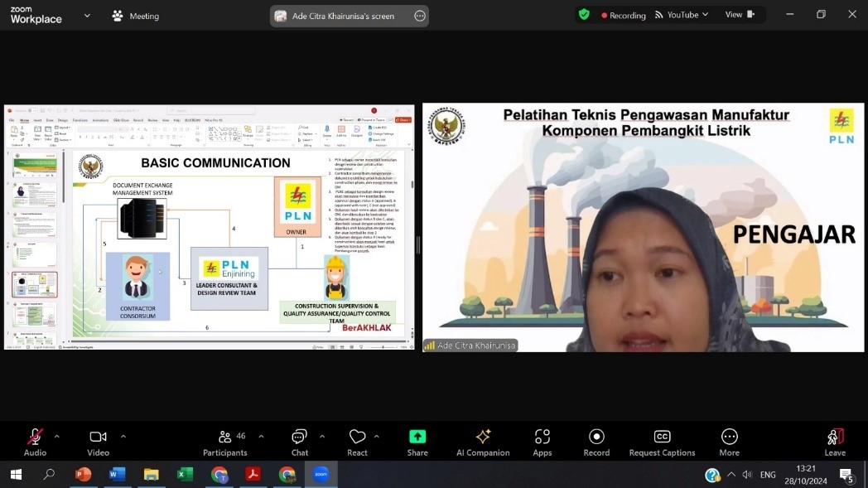Open the Slide Show tab in PowerPoint
The width and height of the screenshot is (868, 488).
pos(121,119)
